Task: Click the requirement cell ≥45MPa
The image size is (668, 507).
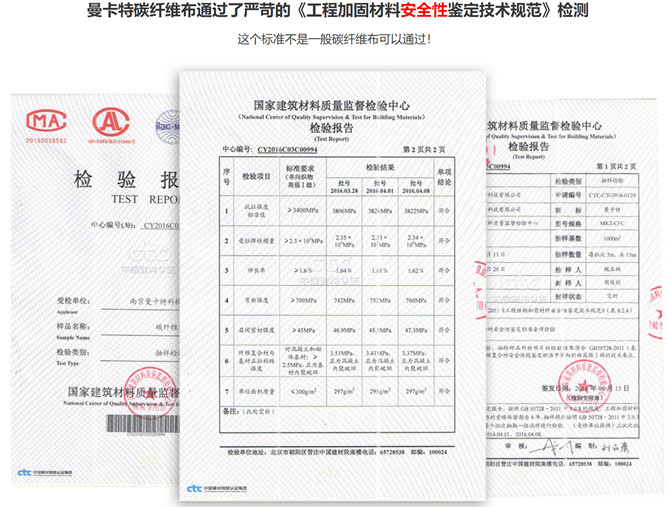Action: point(304,330)
